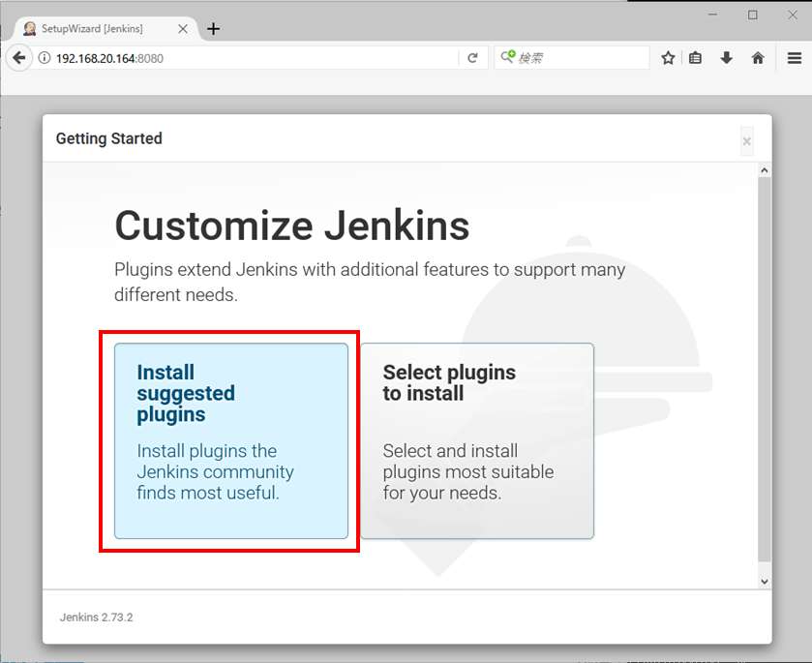Click the search engine magnifier icon

point(507,56)
